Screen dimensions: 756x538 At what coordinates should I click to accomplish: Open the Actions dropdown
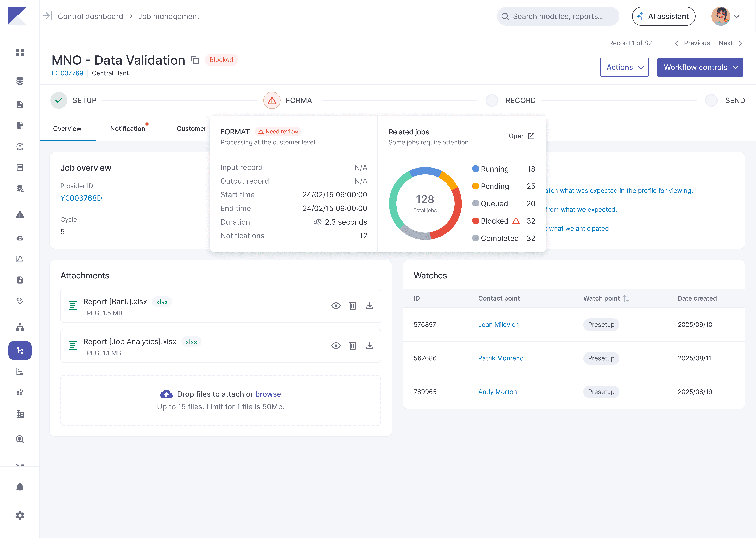(624, 67)
